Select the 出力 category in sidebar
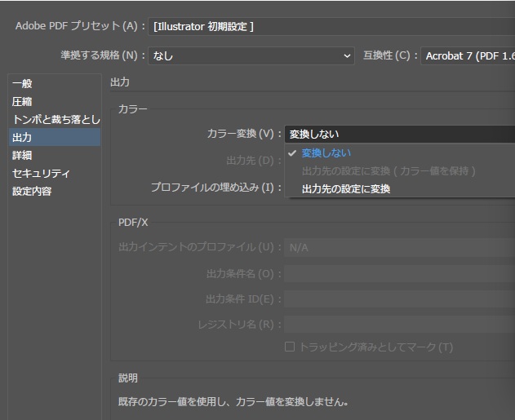Image resolution: width=515 pixels, height=420 pixels. pyautogui.click(x=55, y=137)
